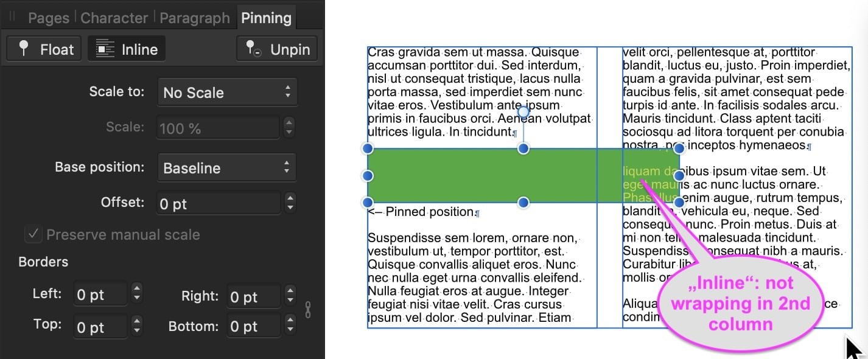
Task: Open the Base position dropdown
Action: tap(226, 167)
